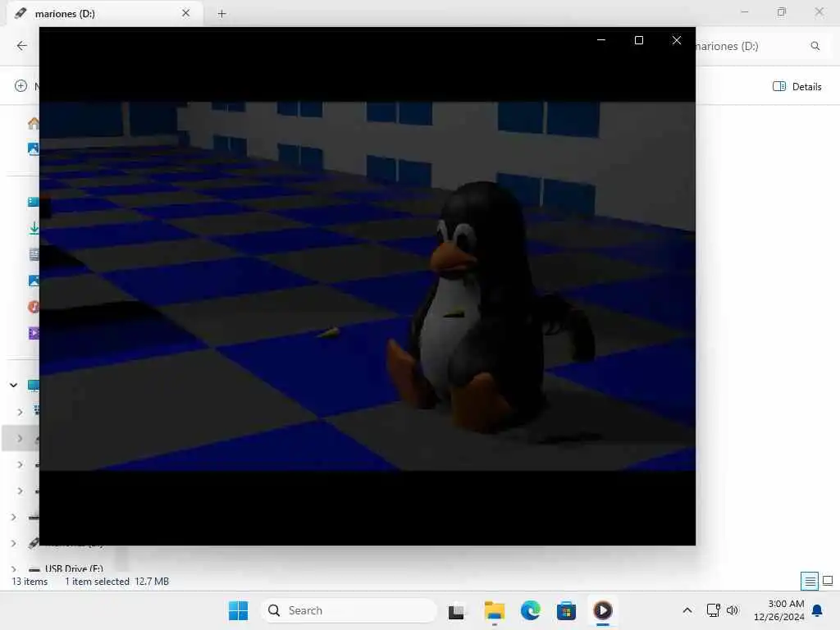The image size is (840, 630).
Task: Switch to large thumbnails view icon
Action: coord(828,581)
